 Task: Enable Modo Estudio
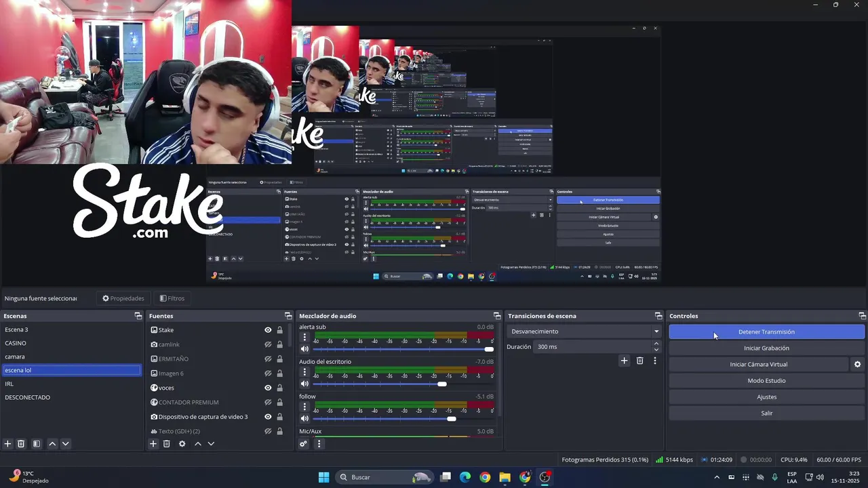point(766,381)
